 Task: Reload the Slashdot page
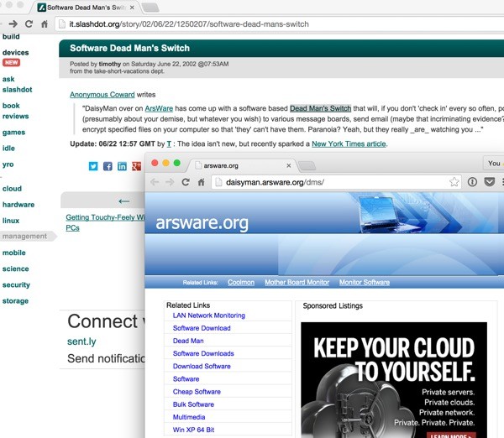point(29,23)
